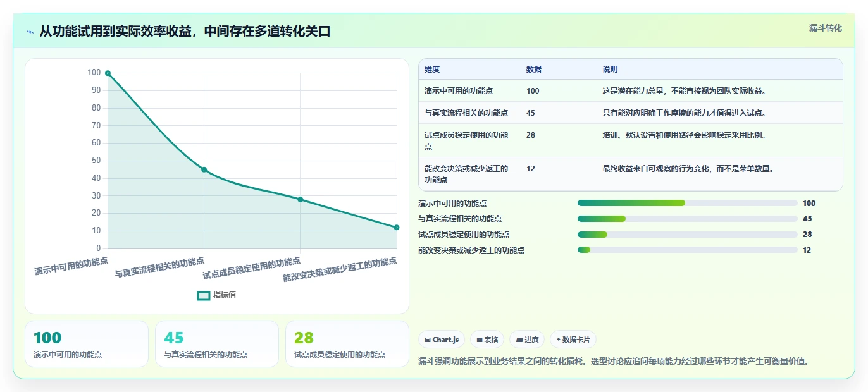Viewport: 868px width, 392px height.
Task: Click the lightning icon beside the page title
Action: [30, 32]
